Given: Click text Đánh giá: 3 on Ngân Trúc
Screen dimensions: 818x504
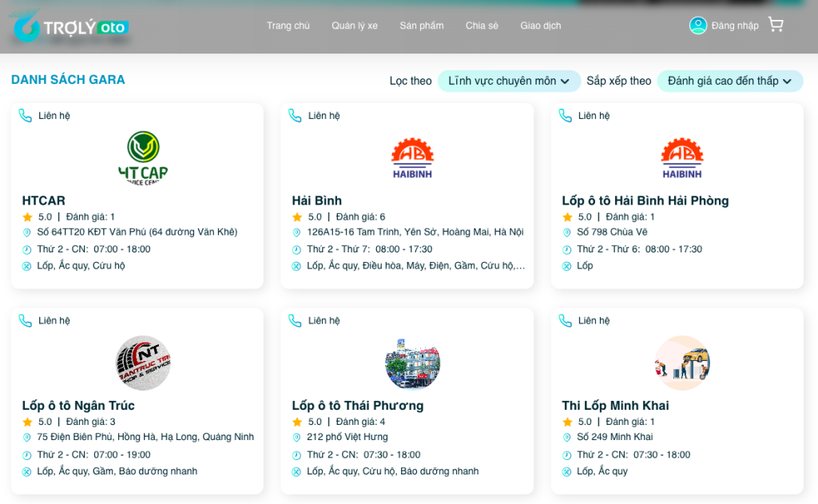Looking at the screenshot, I should tap(91, 422).
